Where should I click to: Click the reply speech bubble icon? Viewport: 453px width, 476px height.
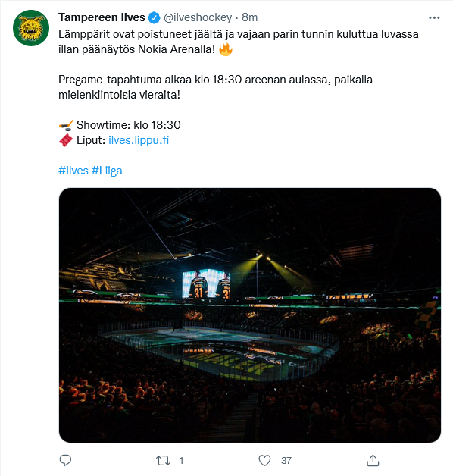pos(65,461)
